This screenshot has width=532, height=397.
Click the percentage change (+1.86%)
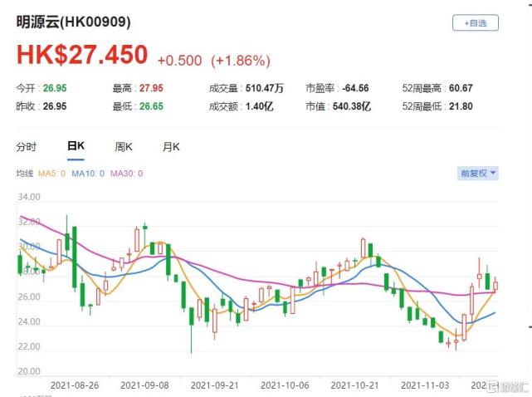pos(241,61)
